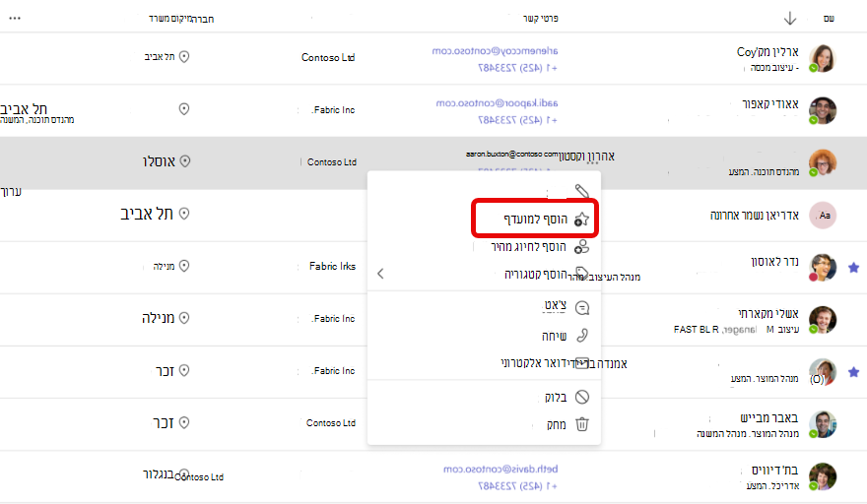Open the beth.davies@contoso.com email link

pyautogui.click(x=500, y=470)
